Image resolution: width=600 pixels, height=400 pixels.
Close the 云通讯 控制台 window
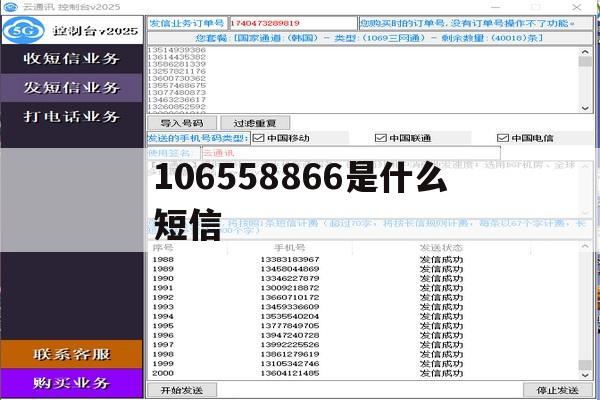(x=576, y=7)
